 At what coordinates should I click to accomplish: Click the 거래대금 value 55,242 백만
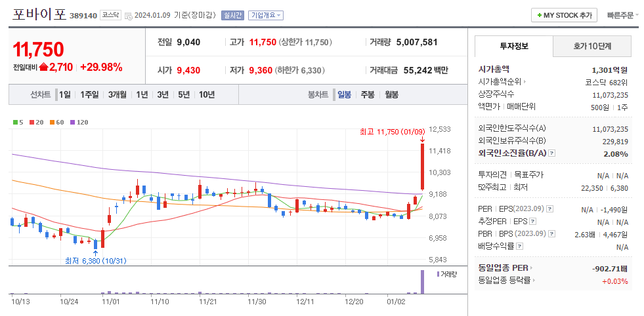(x=426, y=70)
